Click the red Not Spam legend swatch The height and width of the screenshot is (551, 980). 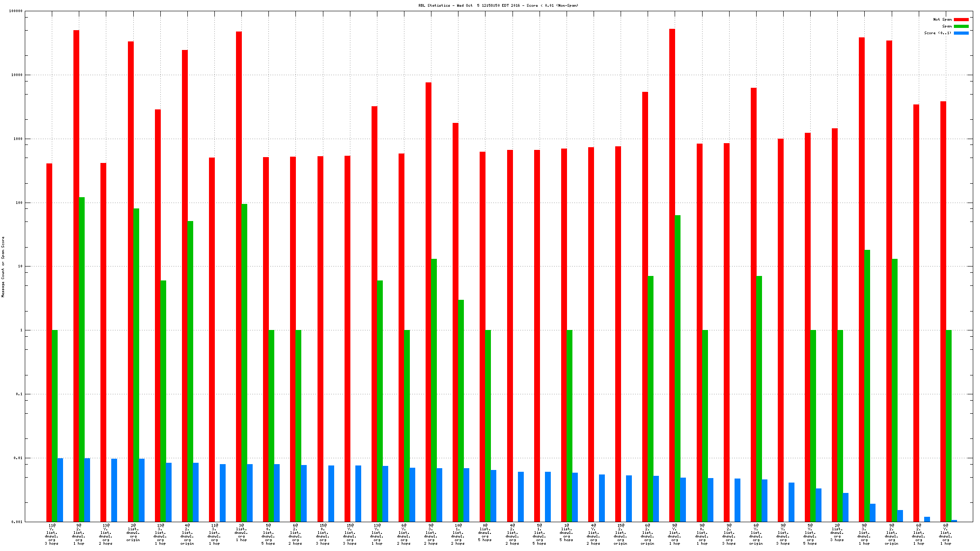click(961, 19)
